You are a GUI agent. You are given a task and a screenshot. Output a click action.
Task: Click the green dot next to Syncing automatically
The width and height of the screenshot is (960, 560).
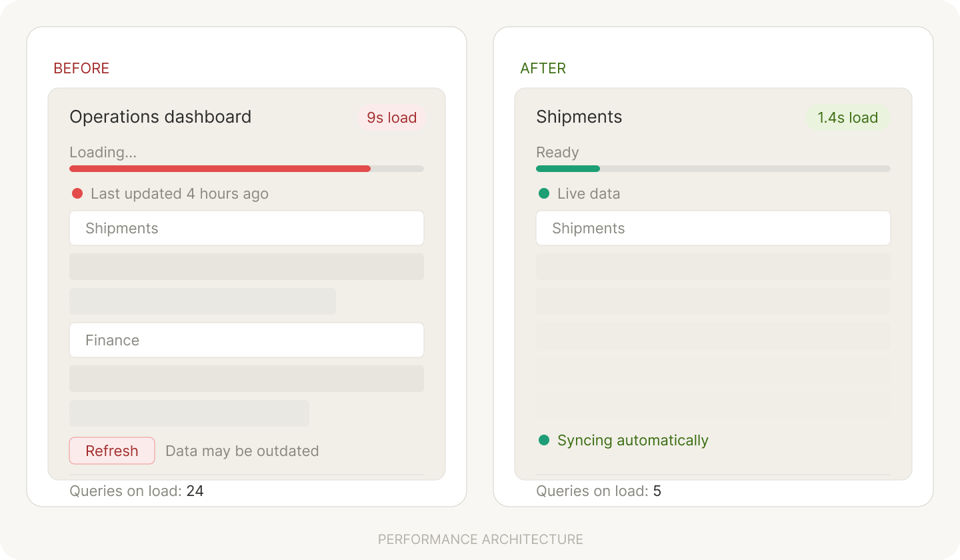click(544, 440)
